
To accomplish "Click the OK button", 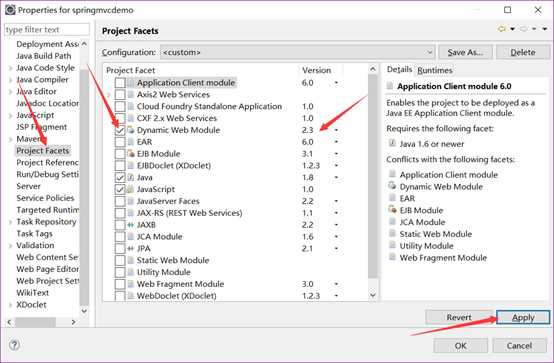I will [x=460, y=345].
